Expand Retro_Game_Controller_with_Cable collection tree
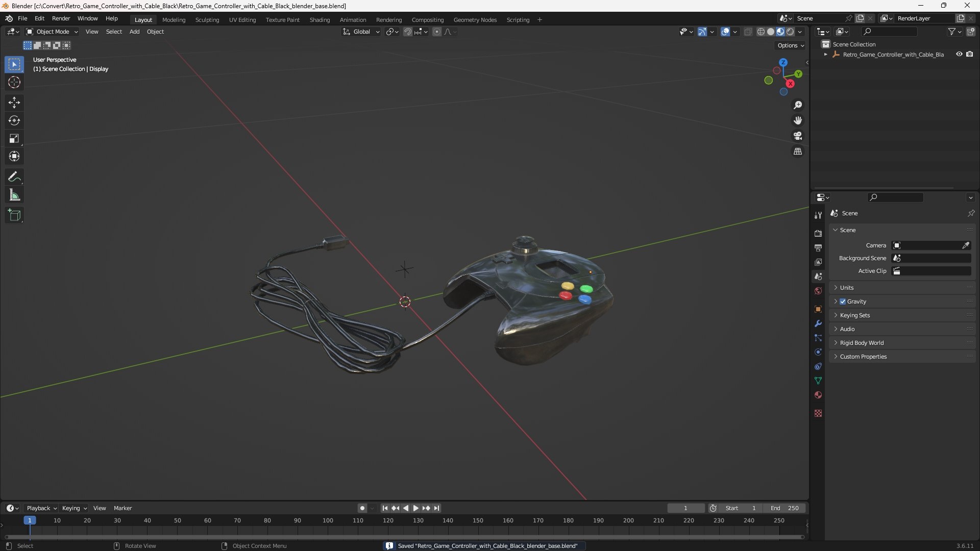 [x=826, y=55]
